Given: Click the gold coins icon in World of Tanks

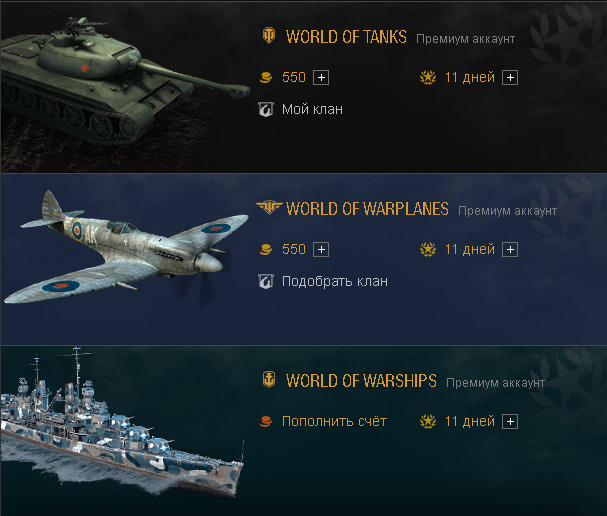Looking at the screenshot, I should [266, 77].
